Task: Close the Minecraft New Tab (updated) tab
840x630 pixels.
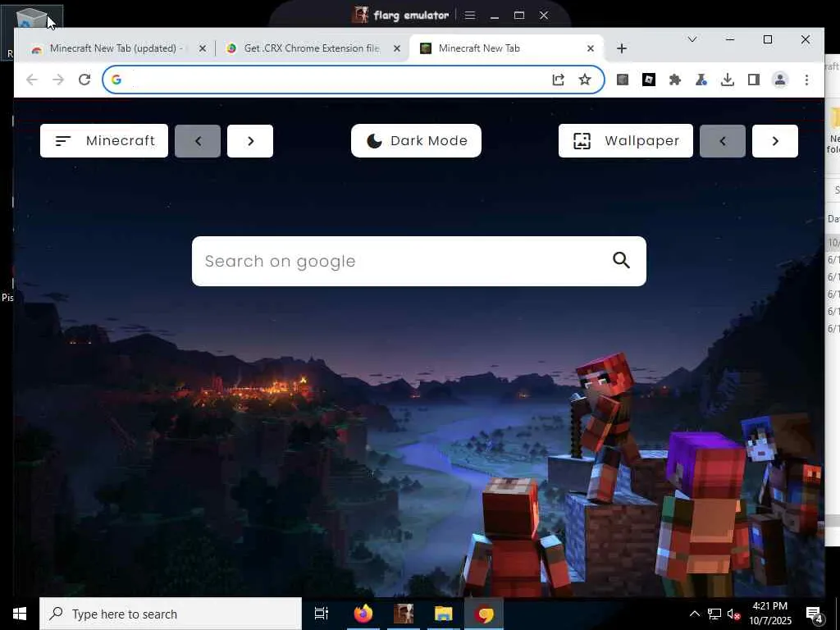Action: point(203,48)
